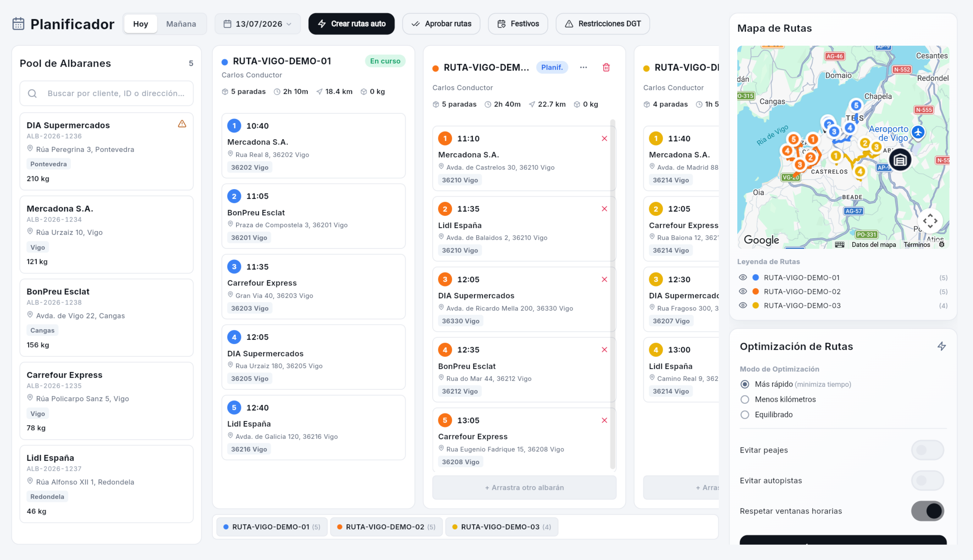Select the Carrefour Express ALB-2026-1235 pool card

tap(107, 401)
